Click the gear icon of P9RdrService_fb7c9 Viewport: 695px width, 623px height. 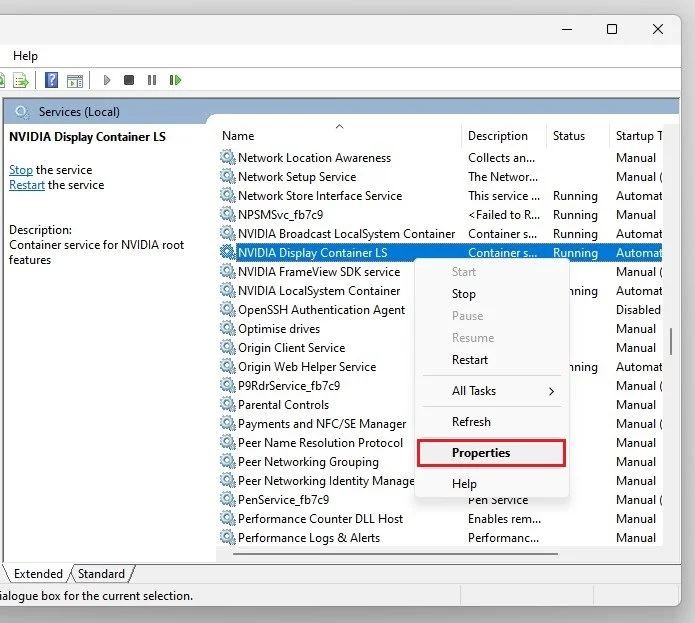(x=228, y=385)
